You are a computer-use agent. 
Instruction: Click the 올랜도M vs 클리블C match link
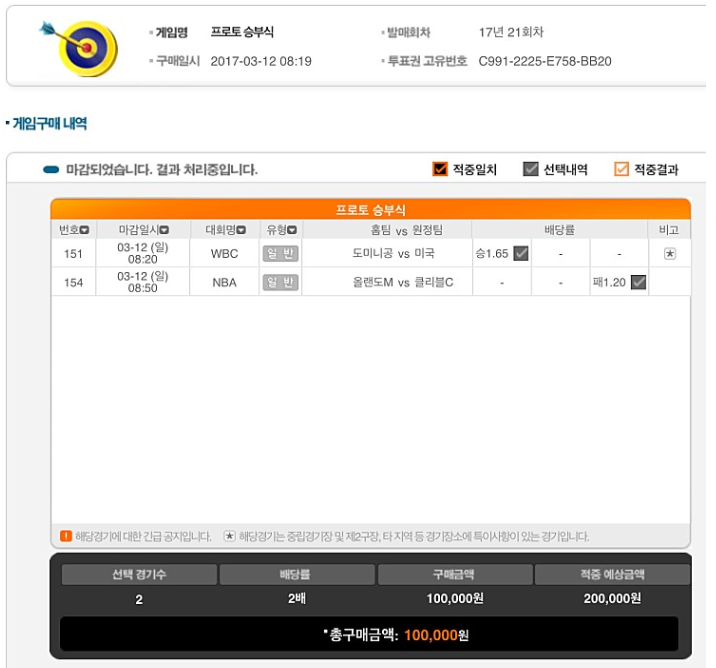point(403,282)
